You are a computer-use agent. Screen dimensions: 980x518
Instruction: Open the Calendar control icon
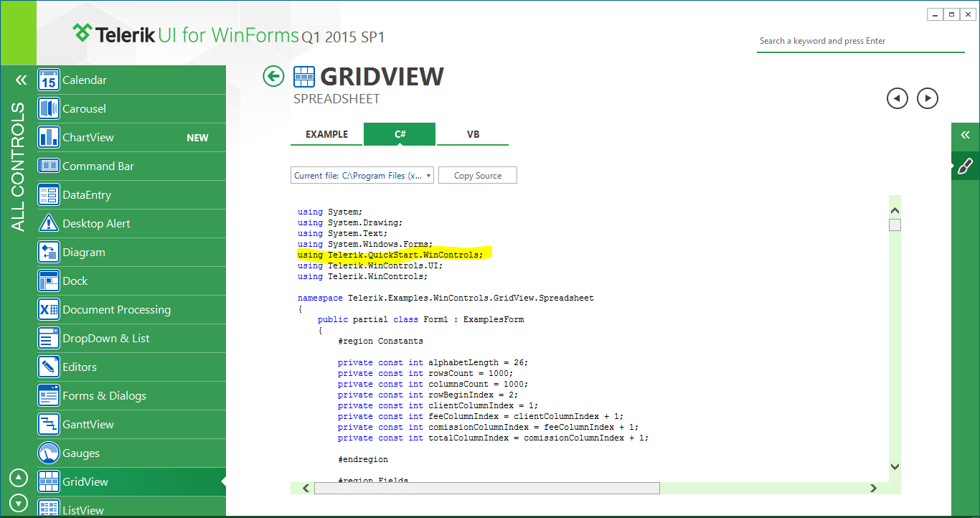pos(48,80)
